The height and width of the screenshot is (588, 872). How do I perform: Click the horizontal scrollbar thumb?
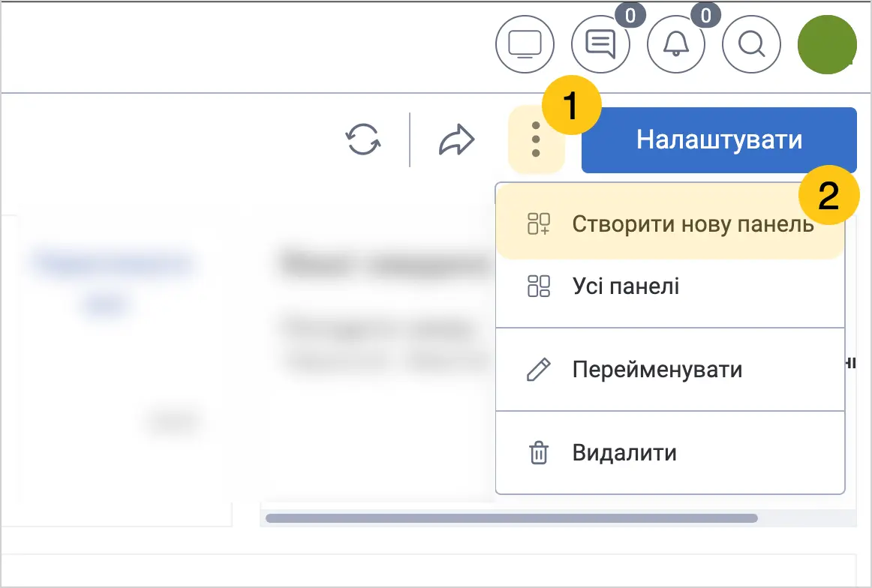[x=512, y=518]
